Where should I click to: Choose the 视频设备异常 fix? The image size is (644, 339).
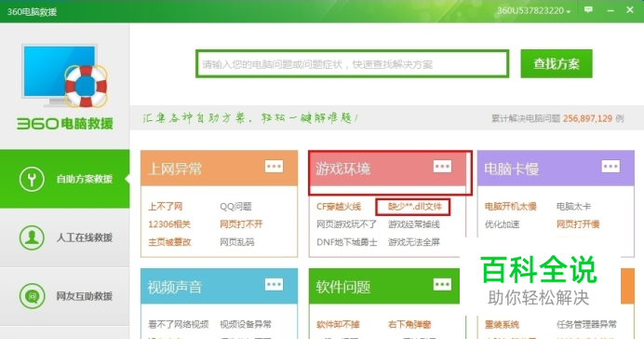pyautogui.click(x=246, y=324)
